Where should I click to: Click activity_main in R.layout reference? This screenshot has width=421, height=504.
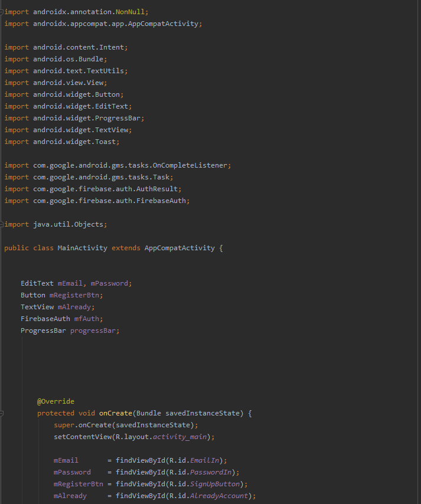(180, 437)
